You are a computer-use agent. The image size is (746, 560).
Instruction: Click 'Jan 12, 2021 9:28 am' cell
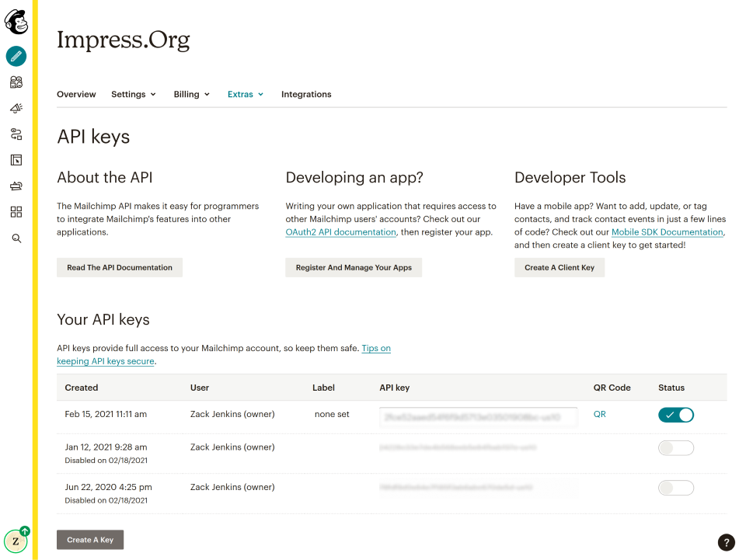pyautogui.click(x=106, y=447)
